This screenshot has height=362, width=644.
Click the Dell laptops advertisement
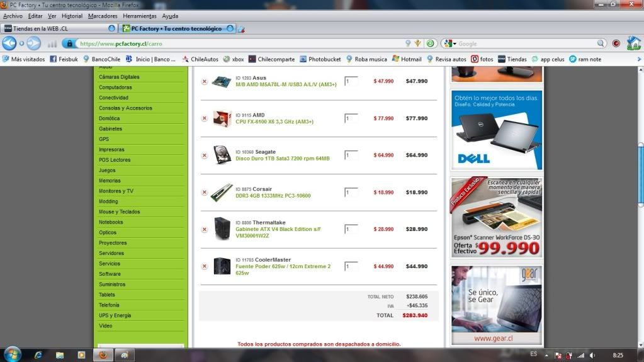497,130
